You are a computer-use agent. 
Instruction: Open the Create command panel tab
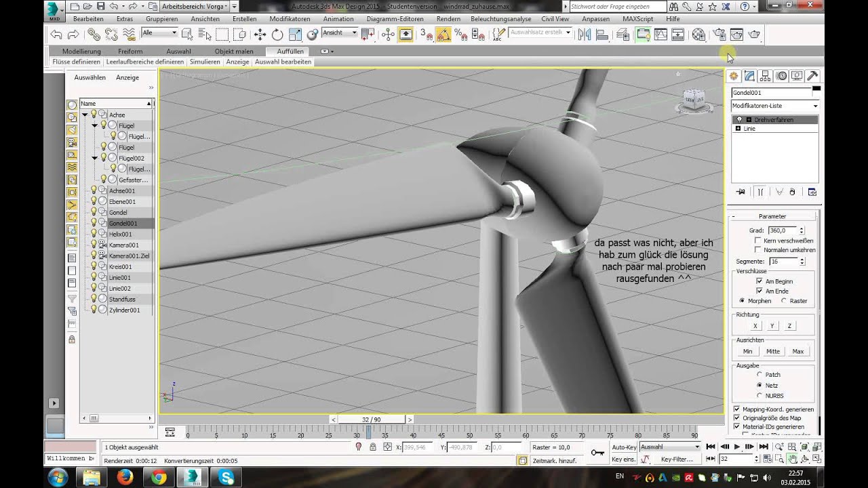734,76
